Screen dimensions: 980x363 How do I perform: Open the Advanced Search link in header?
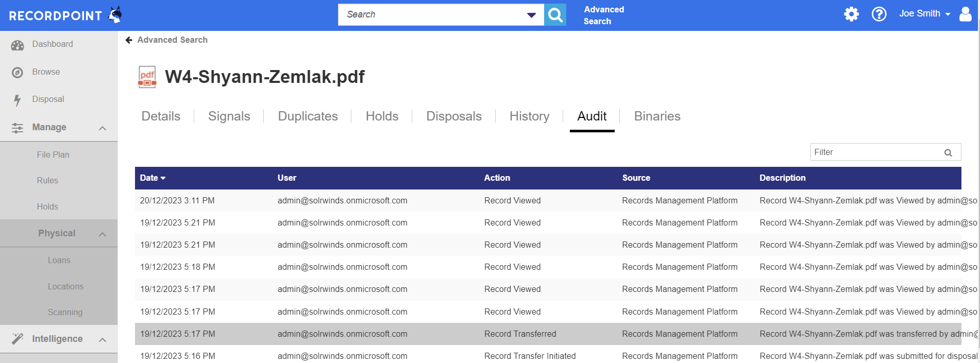(x=603, y=15)
